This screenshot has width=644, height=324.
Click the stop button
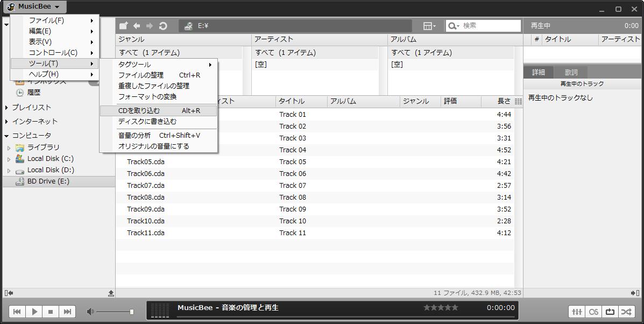51,312
